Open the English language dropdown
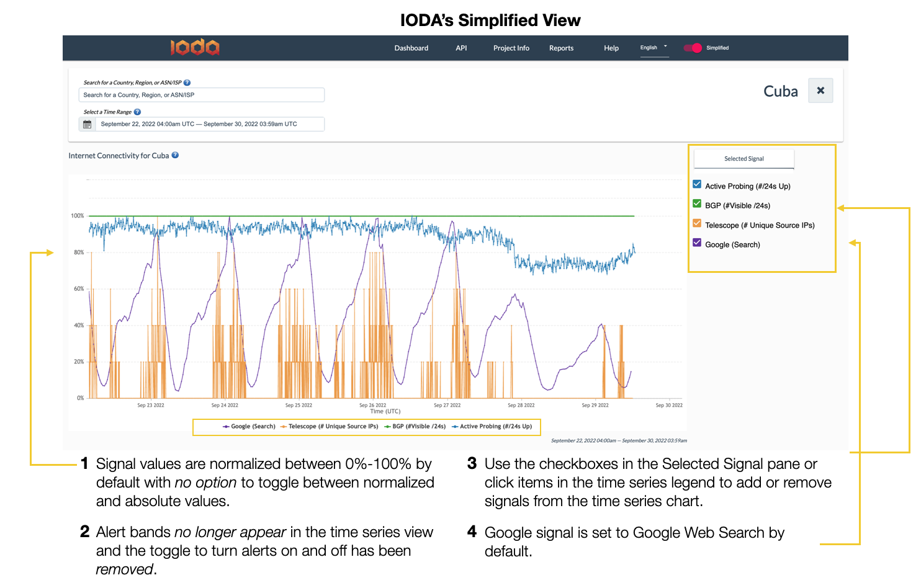Image resolution: width=921 pixels, height=588 pixels. pyautogui.click(x=654, y=48)
